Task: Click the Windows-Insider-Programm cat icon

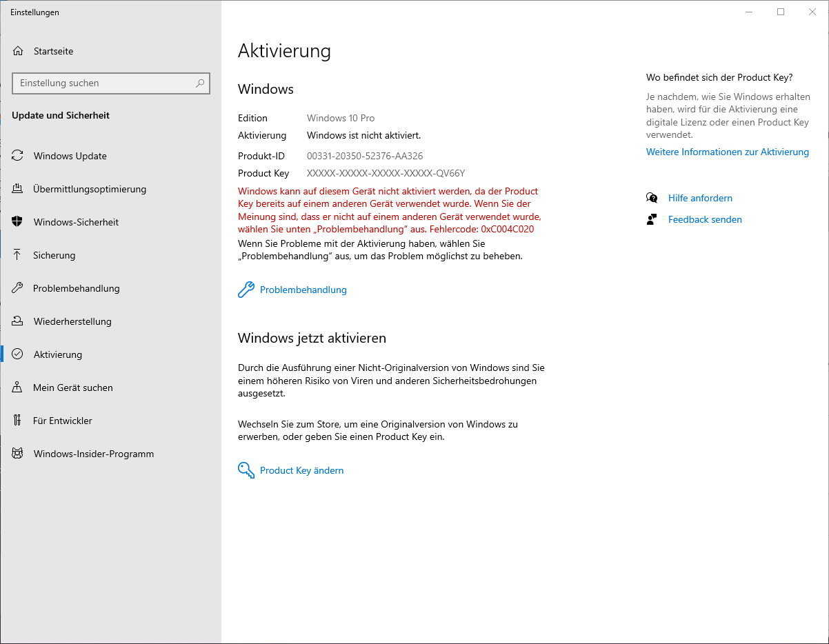Action: 18,454
